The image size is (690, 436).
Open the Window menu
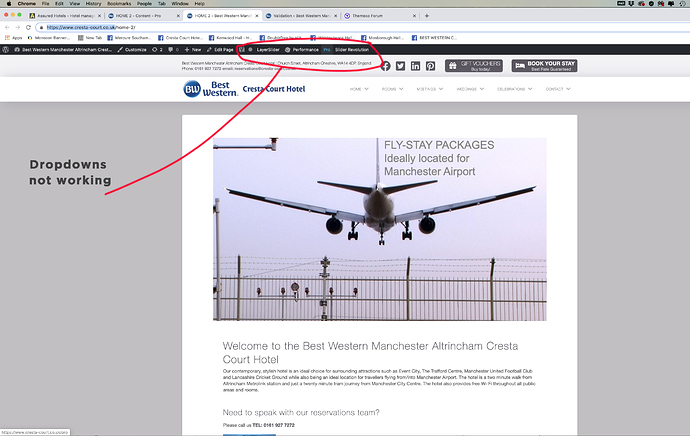tap(180, 4)
